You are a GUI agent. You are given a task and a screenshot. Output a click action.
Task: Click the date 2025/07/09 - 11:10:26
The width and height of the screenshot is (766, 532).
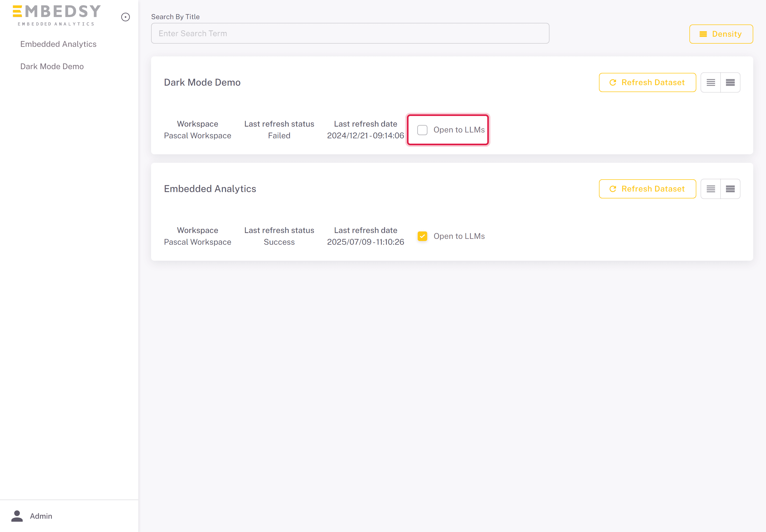pyautogui.click(x=366, y=242)
